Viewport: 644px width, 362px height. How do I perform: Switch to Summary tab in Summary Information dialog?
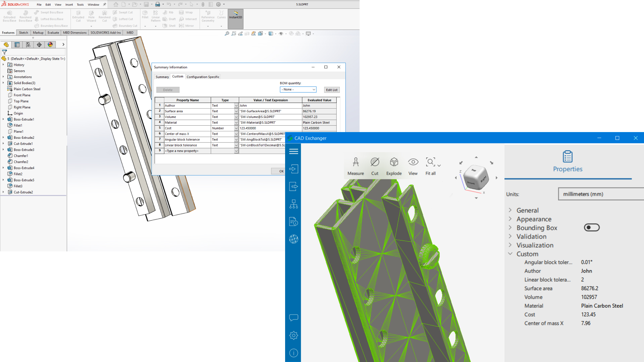[162, 77]
